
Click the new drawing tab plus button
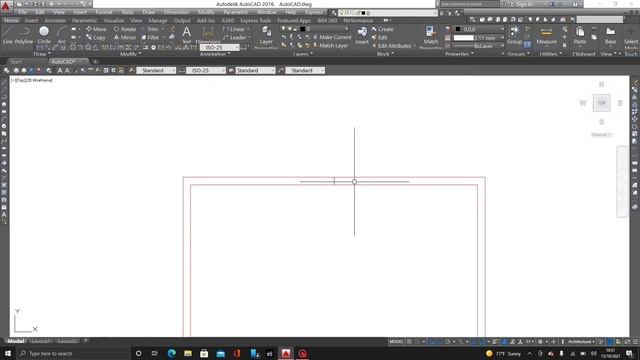(95, 62)
